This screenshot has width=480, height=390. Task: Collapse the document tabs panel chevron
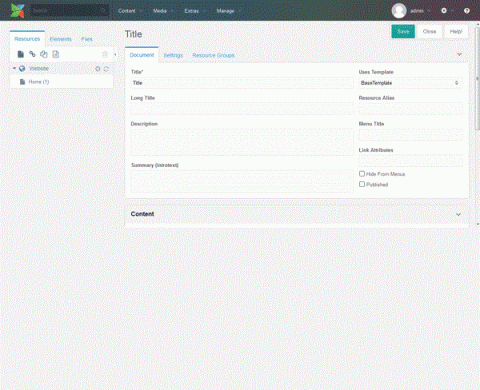(459, 54)
